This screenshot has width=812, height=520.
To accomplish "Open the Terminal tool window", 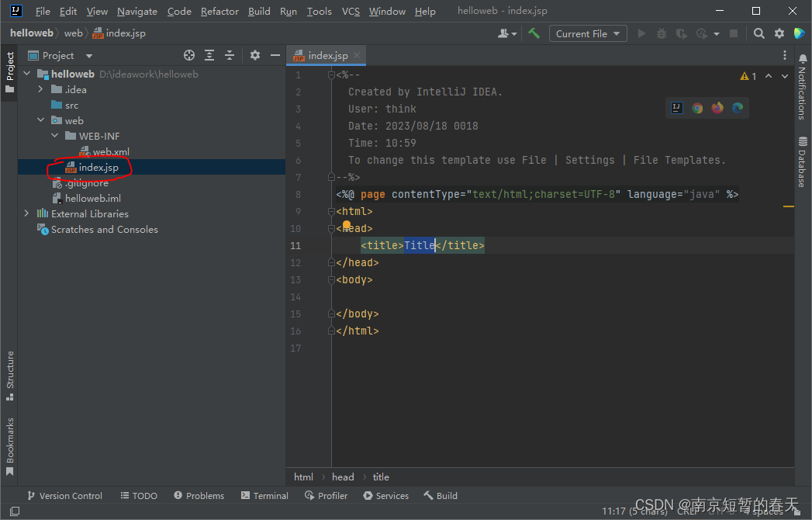I will pyautogui.click(x=264, y=496).
